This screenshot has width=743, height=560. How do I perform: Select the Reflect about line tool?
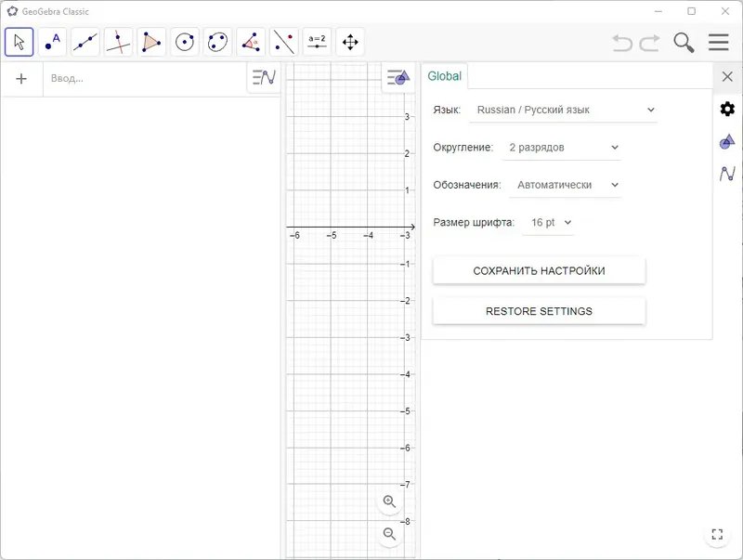(284, 42)
